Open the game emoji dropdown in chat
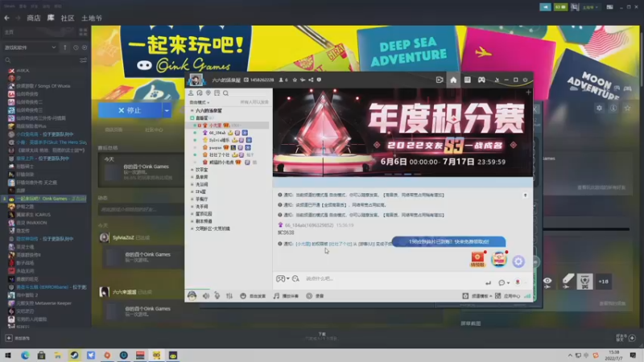644x362 pixels. [283, 278]
